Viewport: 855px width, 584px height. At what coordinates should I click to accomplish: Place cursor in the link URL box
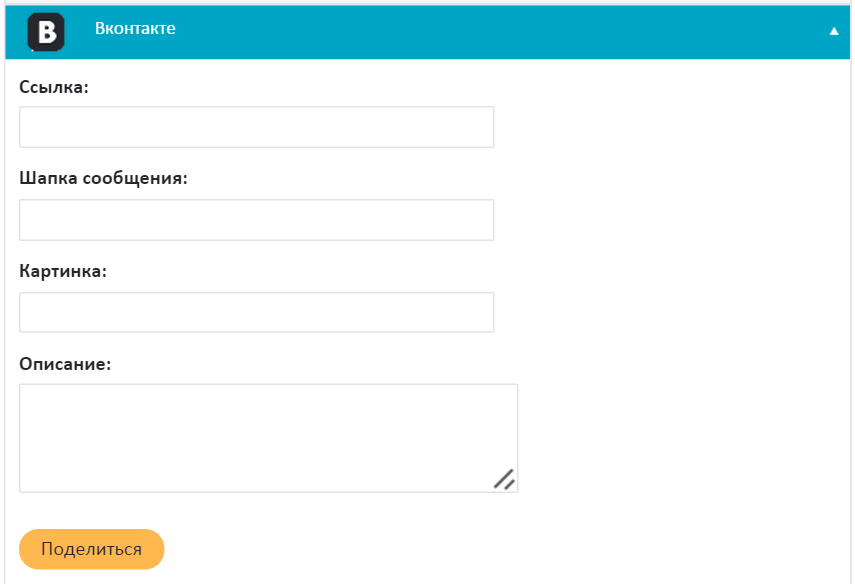[256, 127]
